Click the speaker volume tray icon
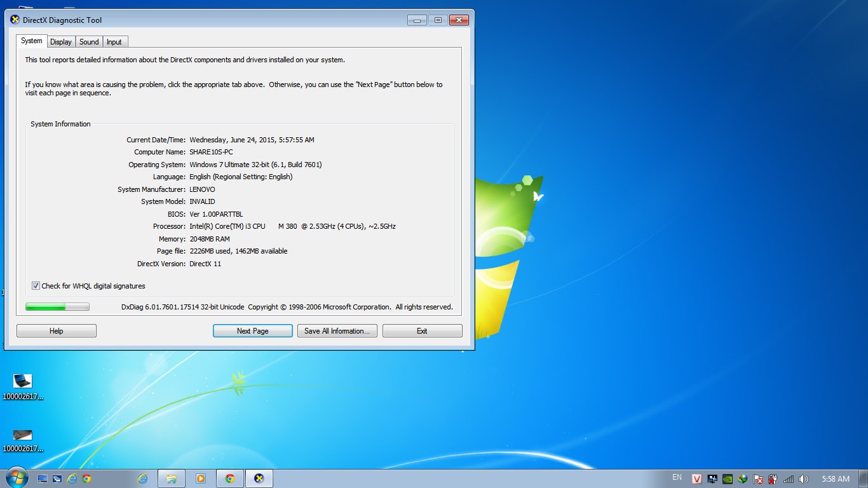 (804, 479)
